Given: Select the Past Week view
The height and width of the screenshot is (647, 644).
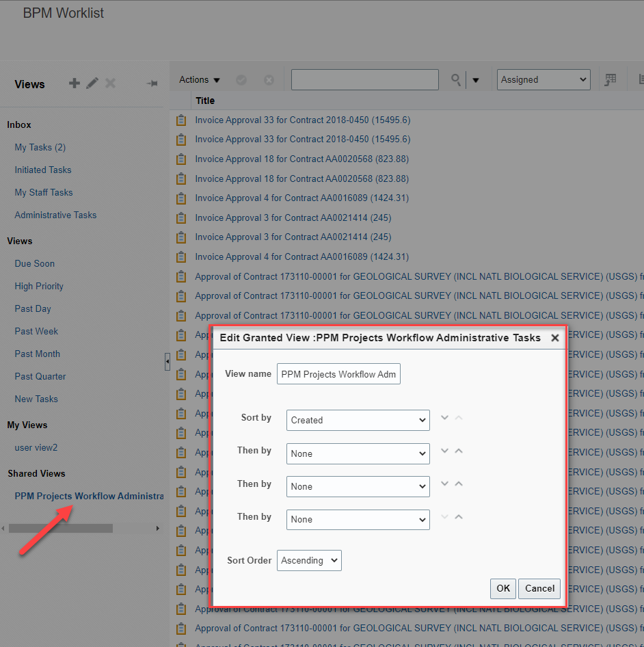Looking at the screenshot, I should coord(36,331).
